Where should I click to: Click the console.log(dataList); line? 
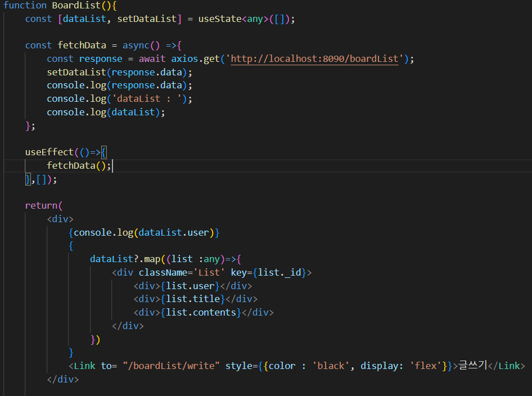(x=106, y=112)
